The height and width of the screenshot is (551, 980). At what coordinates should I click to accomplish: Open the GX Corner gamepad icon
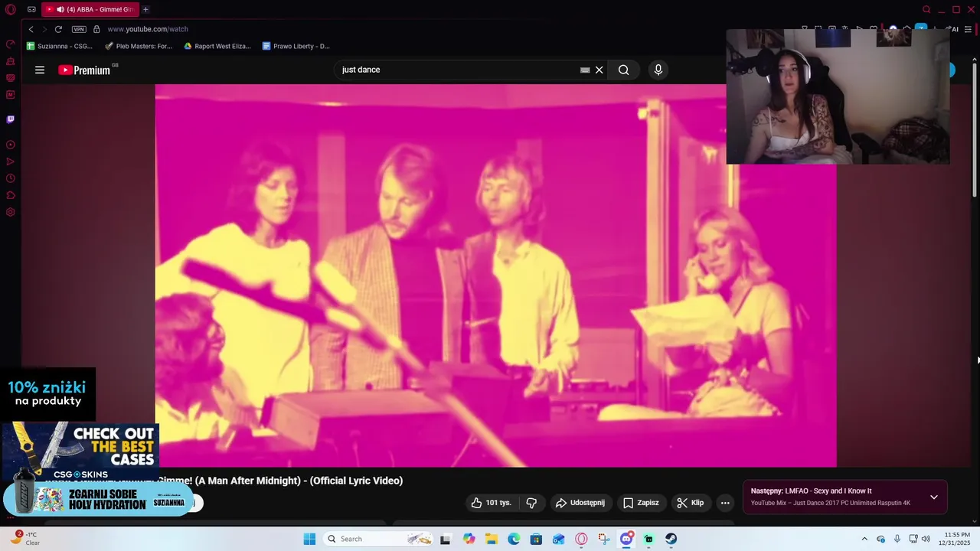(31, 9)
